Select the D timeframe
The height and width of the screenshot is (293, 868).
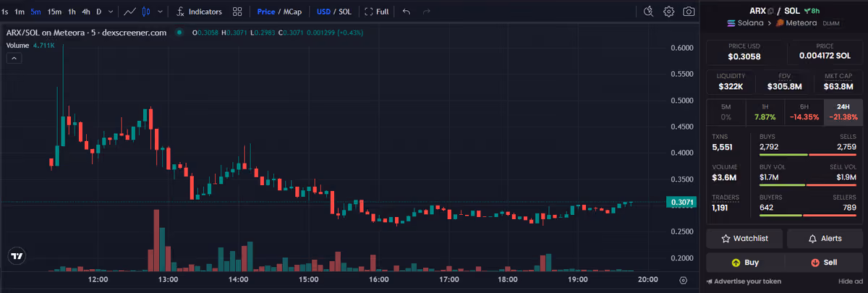coord(99,12)
